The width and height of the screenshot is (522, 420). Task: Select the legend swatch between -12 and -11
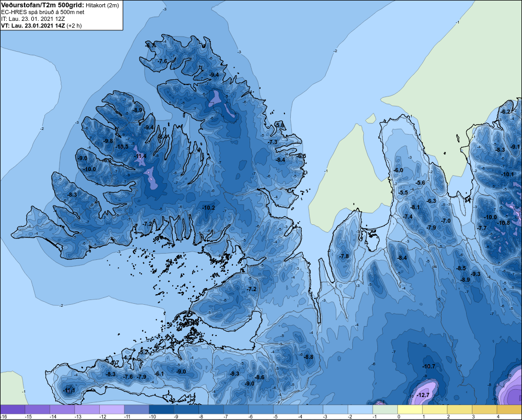pos(112,410)
